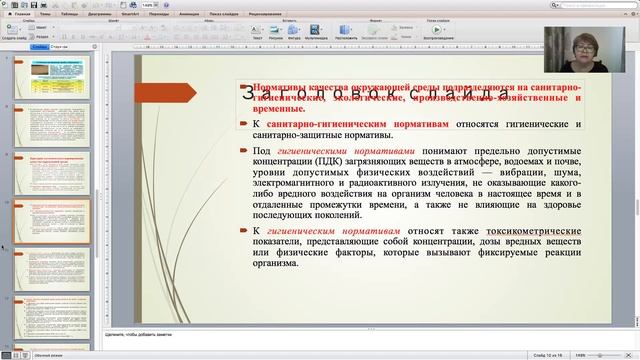Click the red font color icon

point(147,37)
